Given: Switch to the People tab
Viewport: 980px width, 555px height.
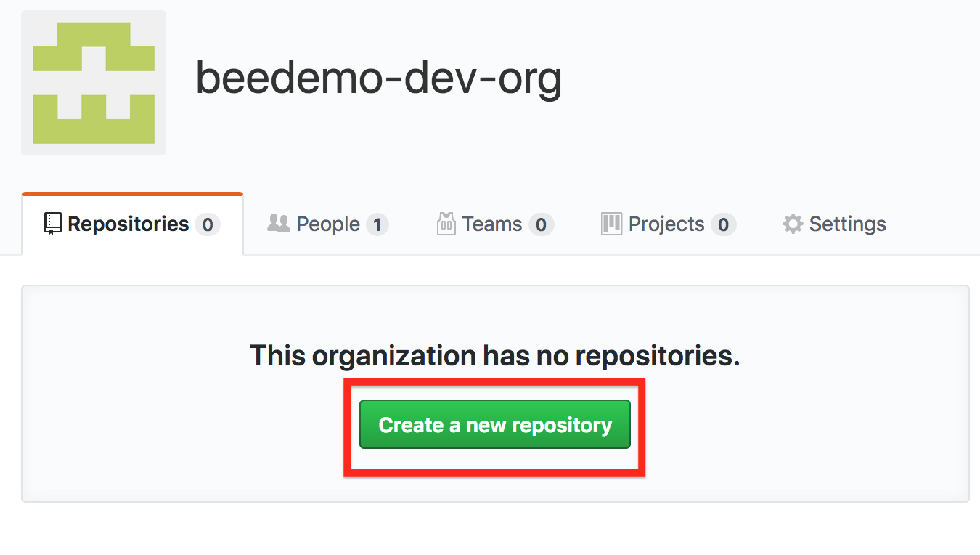Looking at the screenshot, I should (328, 224).
